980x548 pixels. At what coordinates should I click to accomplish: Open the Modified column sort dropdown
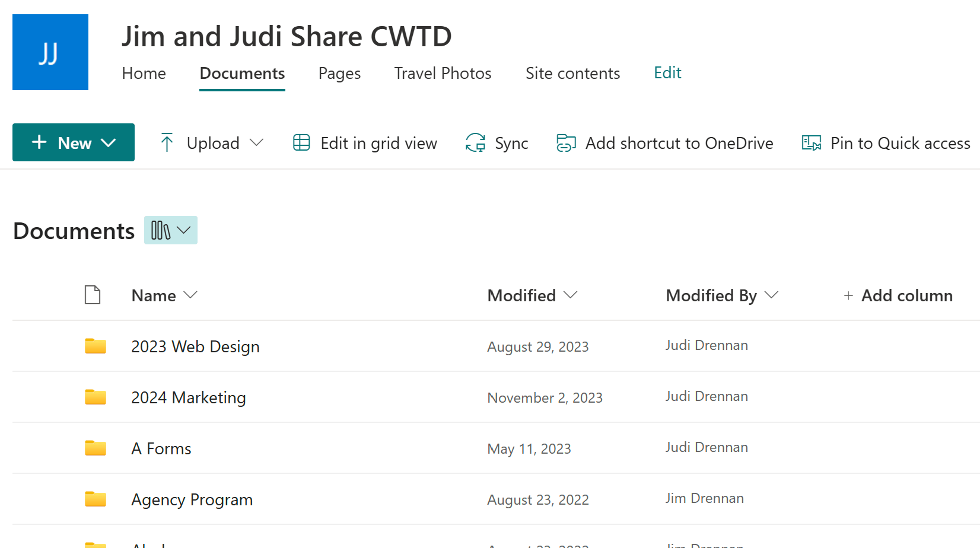click(x=571, y=295)
